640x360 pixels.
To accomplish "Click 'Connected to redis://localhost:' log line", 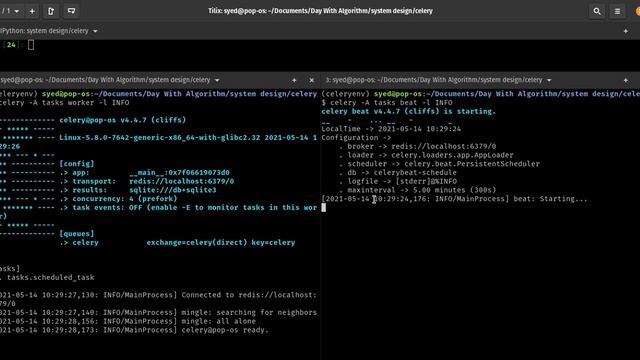I will (249, 295).
